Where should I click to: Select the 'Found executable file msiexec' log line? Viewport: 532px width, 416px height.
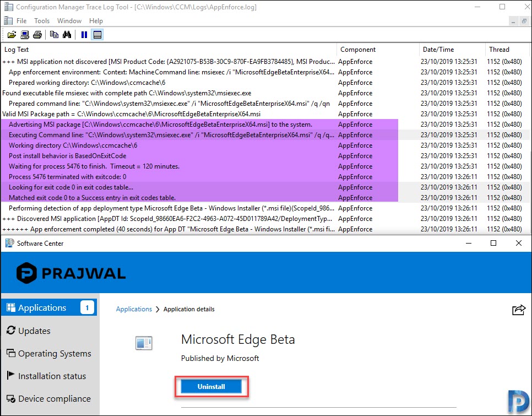point(265,93)
